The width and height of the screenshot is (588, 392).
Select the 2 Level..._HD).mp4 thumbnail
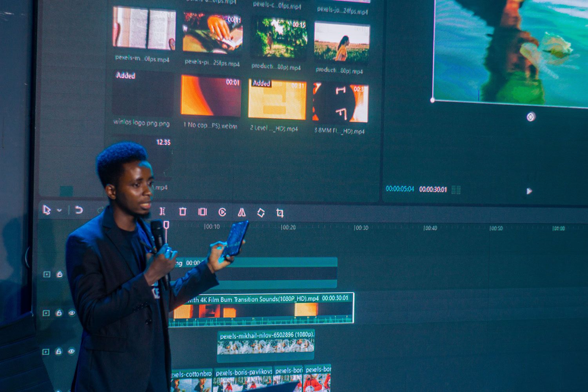(277, 99)
